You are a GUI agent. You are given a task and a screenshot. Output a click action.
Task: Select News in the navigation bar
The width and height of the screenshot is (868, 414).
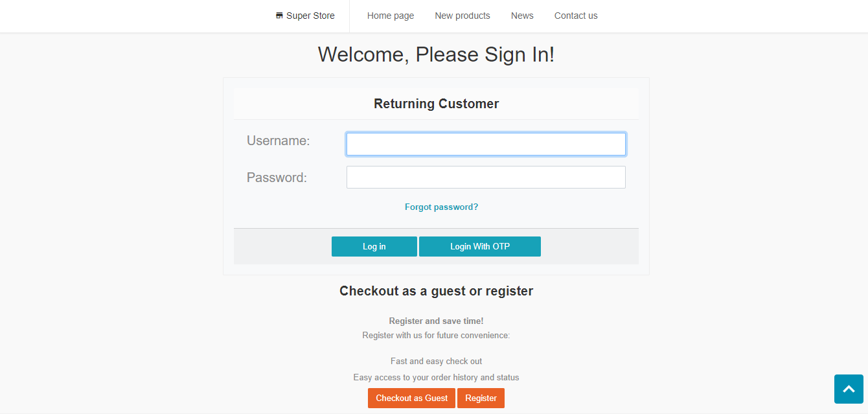click(x=521, y=16)
